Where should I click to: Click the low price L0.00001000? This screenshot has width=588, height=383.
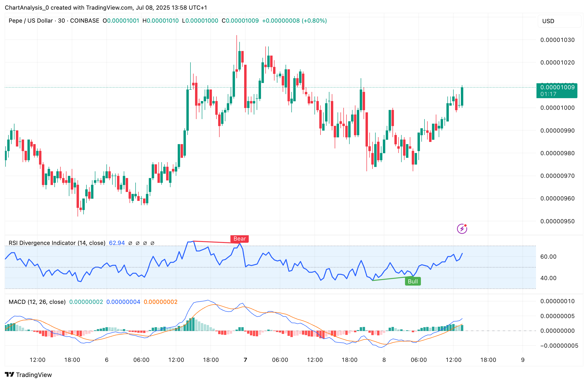point(200,21)
